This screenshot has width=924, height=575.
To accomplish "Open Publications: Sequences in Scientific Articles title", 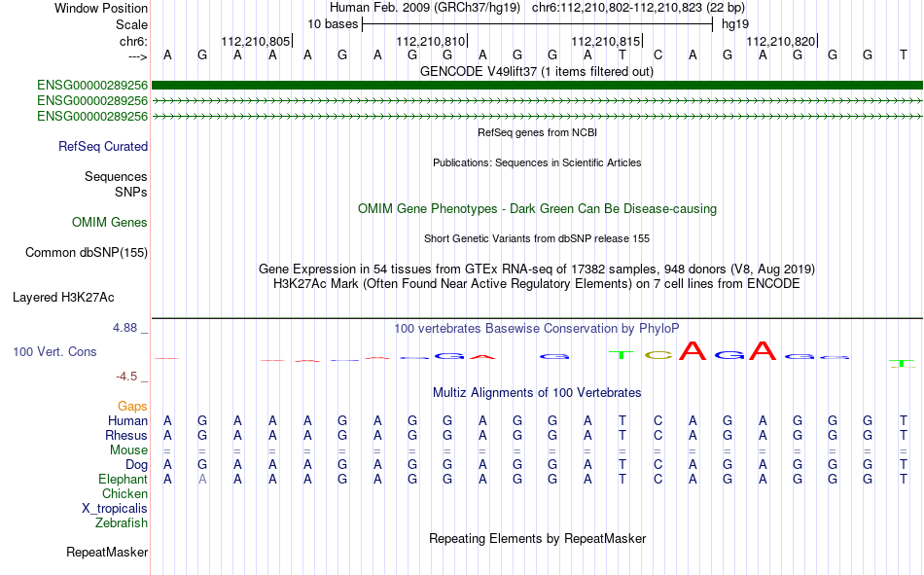I will point(537,162).
